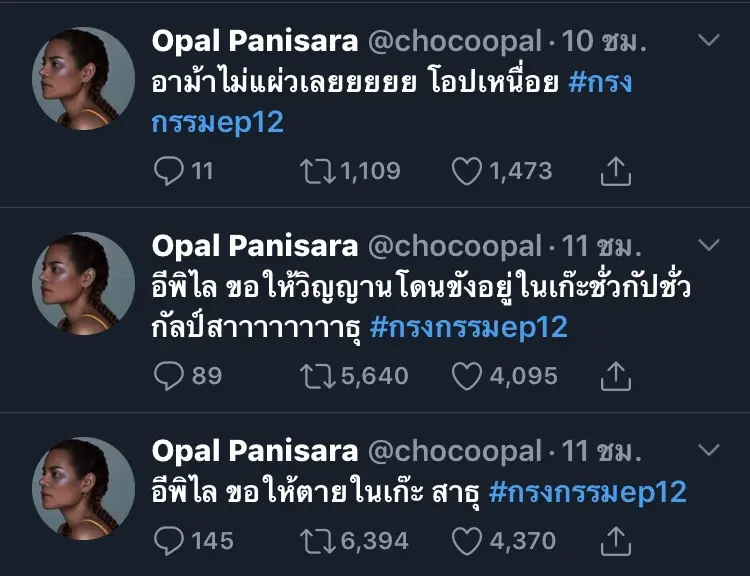Retweet the tweet with 5,640 retweets
This screenshot has width=750, height=576.
pos(319,375)
